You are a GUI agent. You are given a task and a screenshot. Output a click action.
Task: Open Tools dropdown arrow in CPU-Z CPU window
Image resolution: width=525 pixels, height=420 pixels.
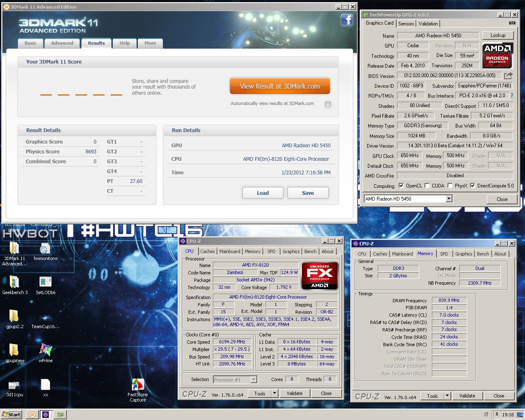coord(274,393)
